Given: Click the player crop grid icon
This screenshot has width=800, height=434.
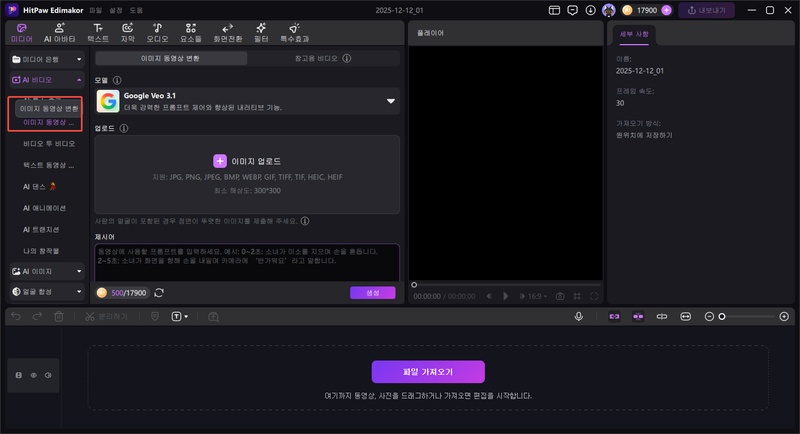Looking at the screenshot, I should click(x=577, y=296).
